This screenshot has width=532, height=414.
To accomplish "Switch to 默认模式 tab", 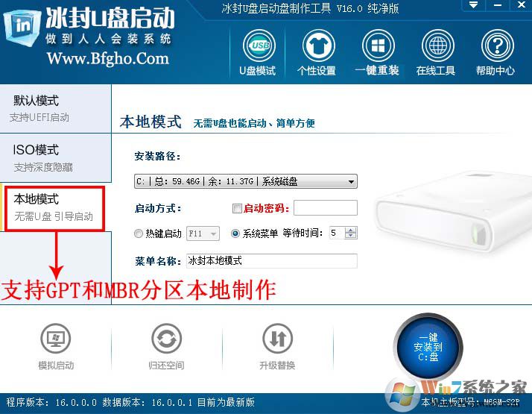I will 55,109.
